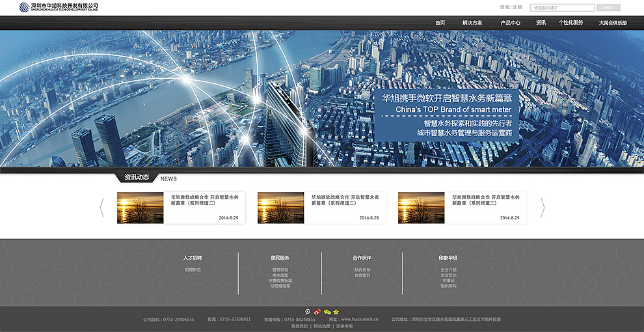Open 网站地图 link at page bottom
Screen dimensions: 644x332
click(322, 326)
